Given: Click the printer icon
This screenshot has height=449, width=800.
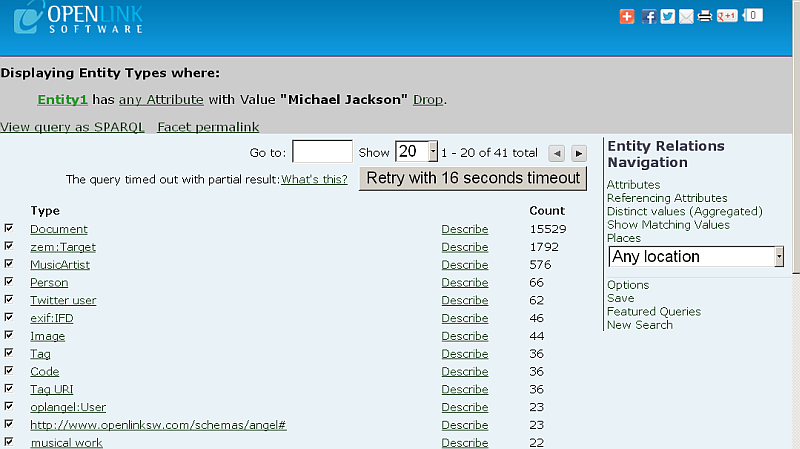Looking at the screenshot, I should click(x=705, y=16).
